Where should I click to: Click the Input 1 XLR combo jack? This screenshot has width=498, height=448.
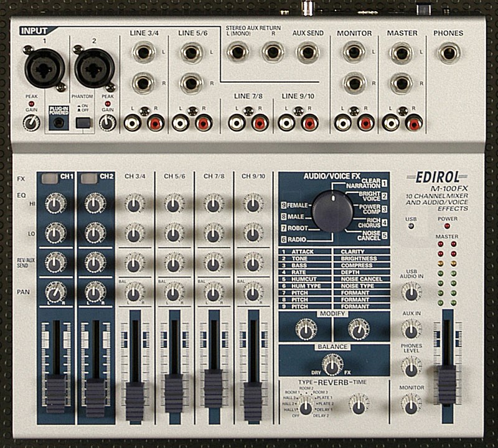[x=44, y=68]
